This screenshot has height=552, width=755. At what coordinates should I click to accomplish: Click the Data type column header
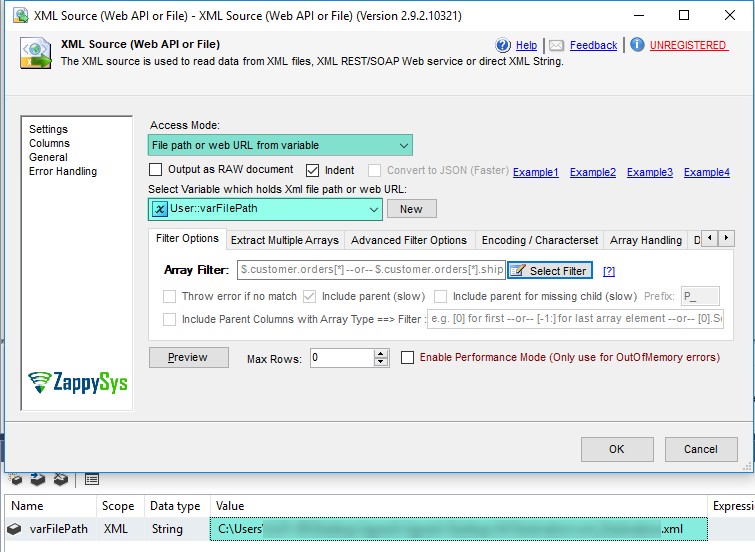pos(175,506)
